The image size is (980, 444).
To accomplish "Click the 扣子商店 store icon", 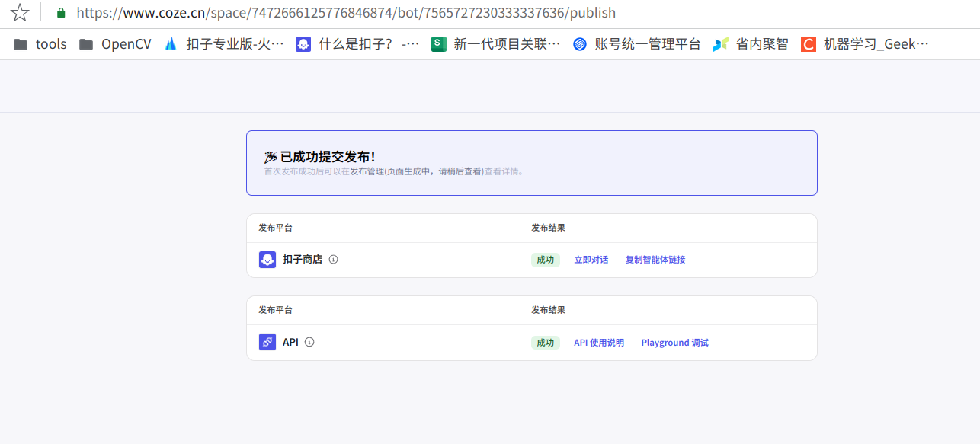I will coord(267,259).
